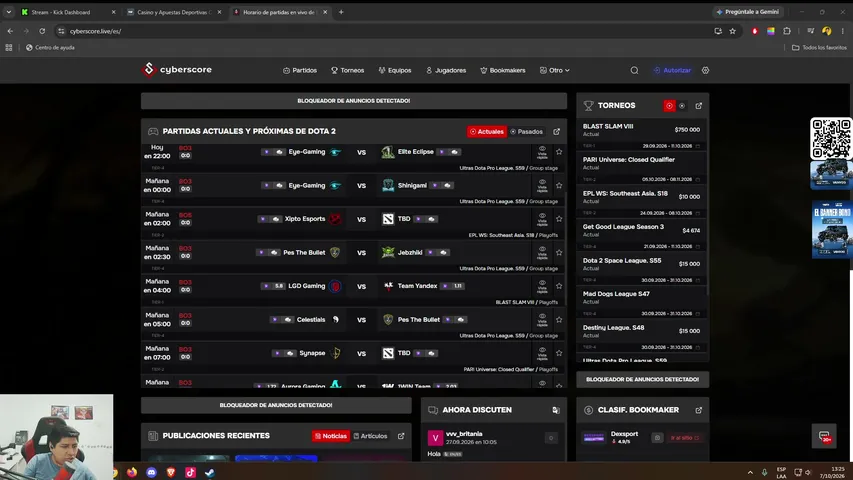Open Pregúntale a Gemini button

point(747,12)
